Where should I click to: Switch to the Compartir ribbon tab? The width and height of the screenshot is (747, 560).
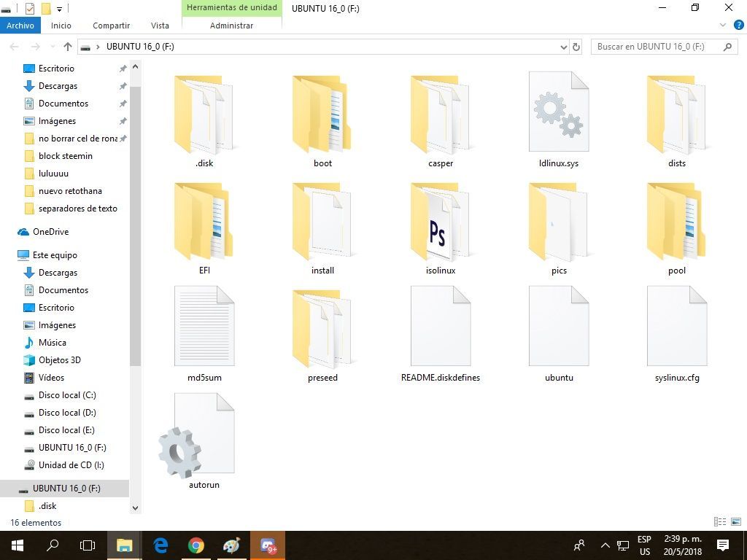point(111,26)
